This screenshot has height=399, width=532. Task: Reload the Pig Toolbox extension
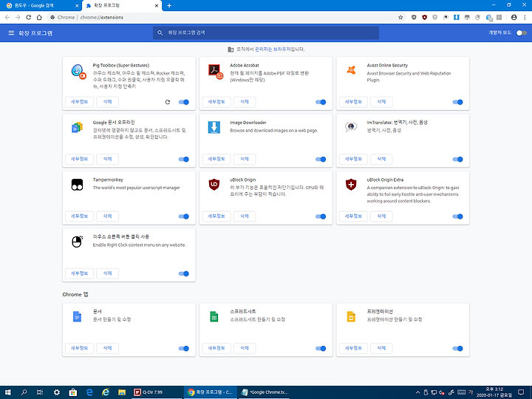click(167, 102)
